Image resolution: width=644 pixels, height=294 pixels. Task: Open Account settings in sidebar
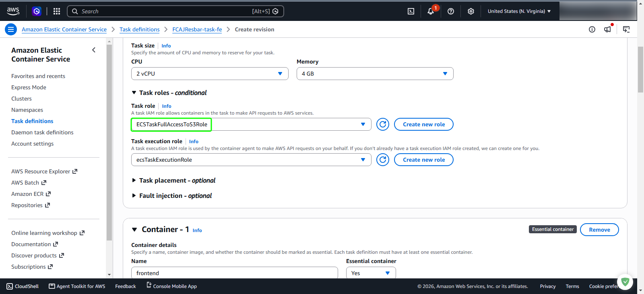pos(32,144)
